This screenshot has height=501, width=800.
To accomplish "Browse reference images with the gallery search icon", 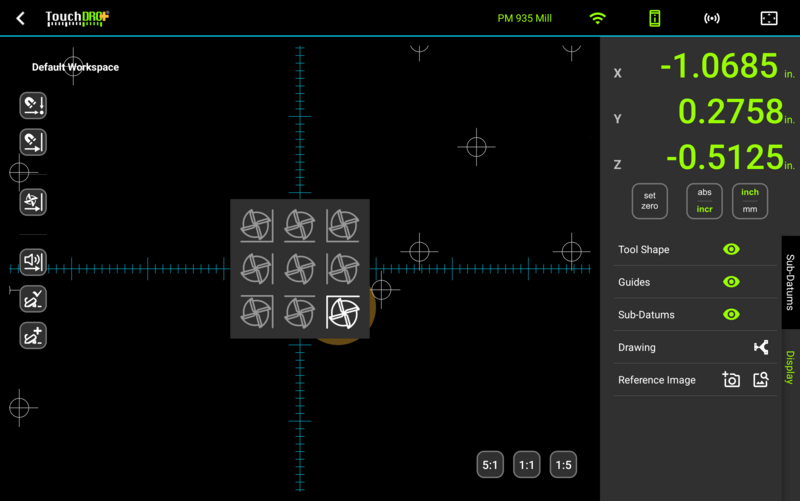I will point(761,380).
